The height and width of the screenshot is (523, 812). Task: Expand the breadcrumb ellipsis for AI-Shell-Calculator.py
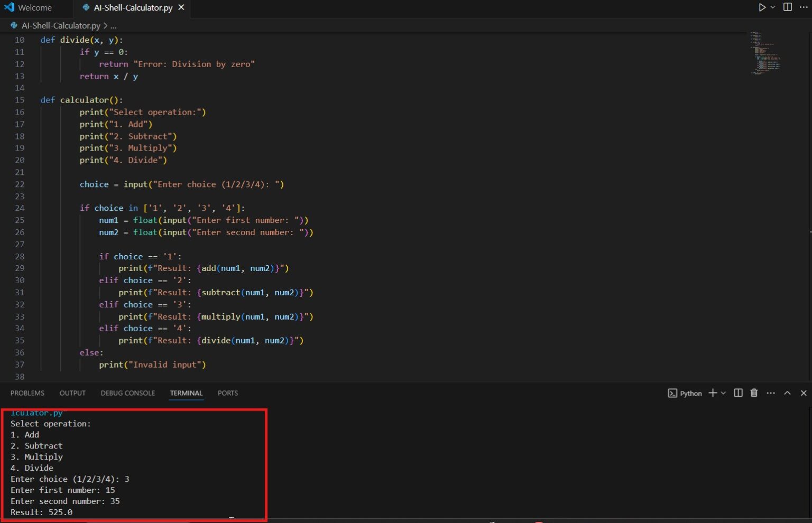[113, 25]
